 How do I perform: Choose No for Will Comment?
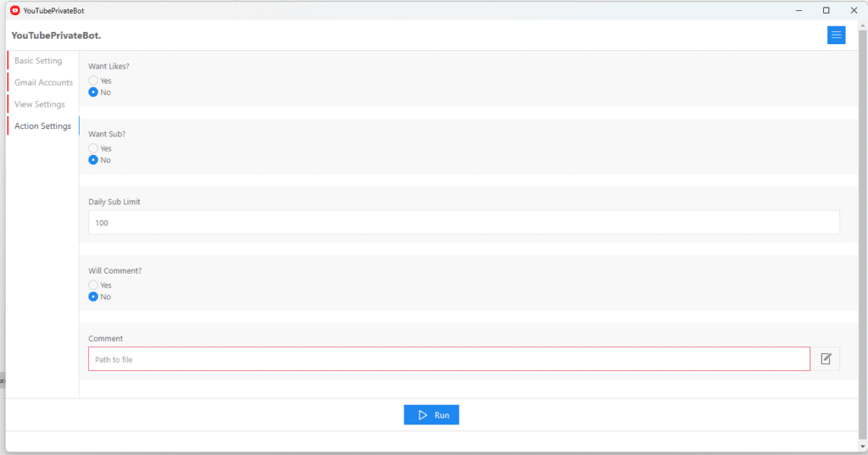93,297
